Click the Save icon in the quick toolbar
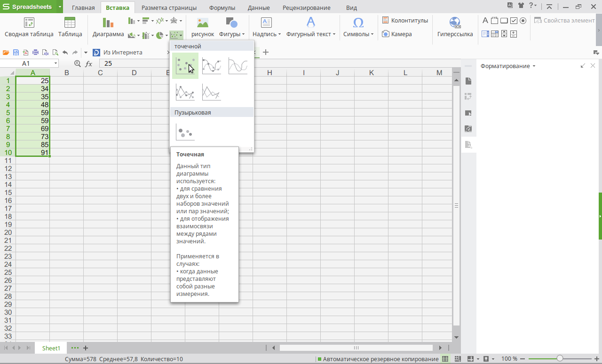 coord(16,53)
